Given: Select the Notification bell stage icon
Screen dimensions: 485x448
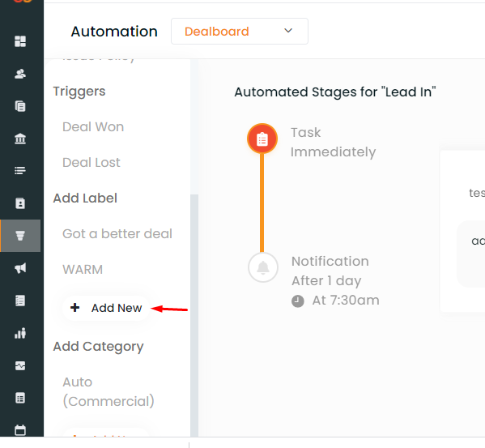Looking at the screenshot, I should 263,267.
